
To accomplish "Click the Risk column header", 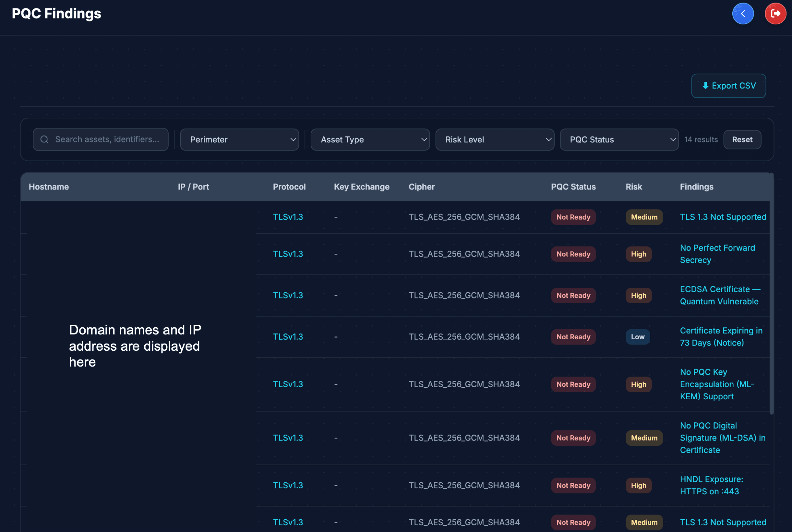I will (634, 187).
